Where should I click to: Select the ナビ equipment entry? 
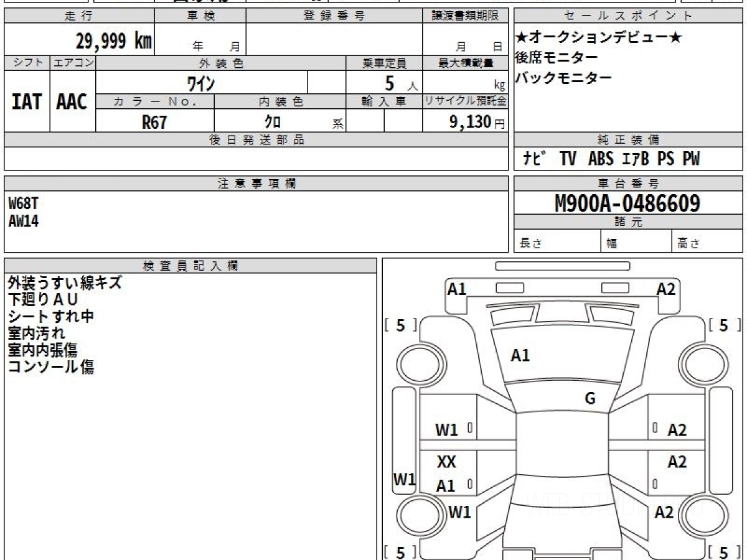coord(534,159)
